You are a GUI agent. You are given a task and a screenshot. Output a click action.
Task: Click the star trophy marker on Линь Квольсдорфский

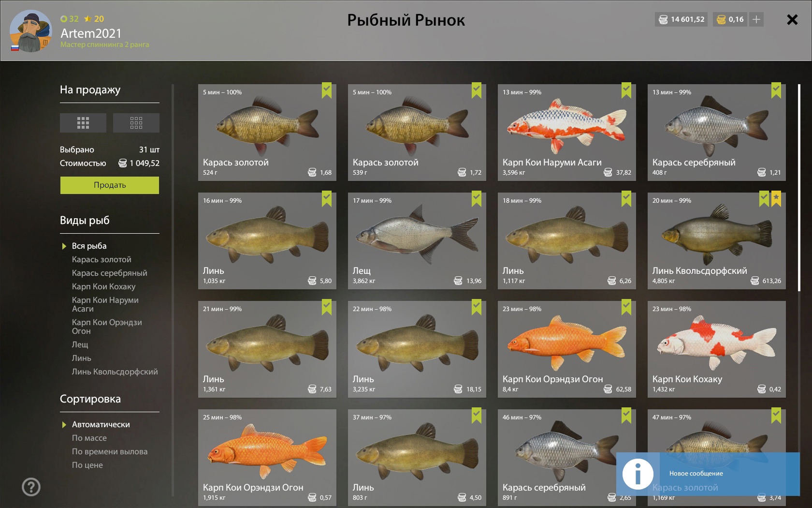pyautogui.click(x=776, y=199)
